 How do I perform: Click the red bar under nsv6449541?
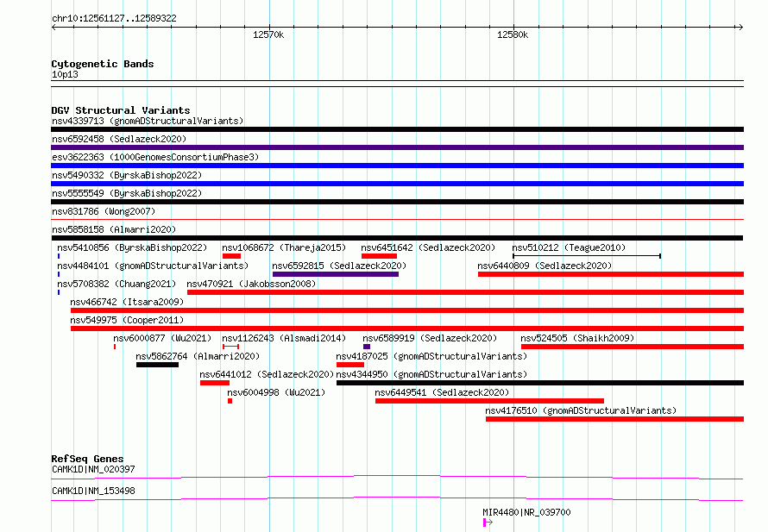click(x=490, y=401)
